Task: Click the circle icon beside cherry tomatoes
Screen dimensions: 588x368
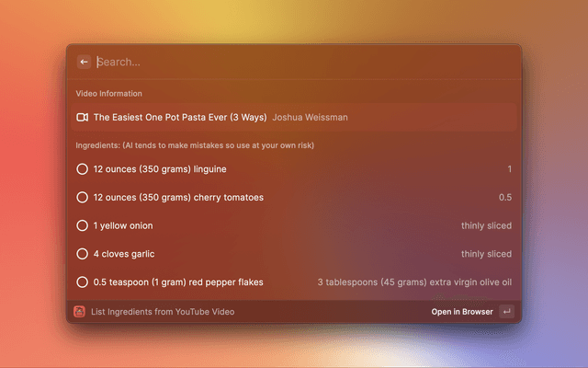Action: pyautogui.click(x=82, y=198)
